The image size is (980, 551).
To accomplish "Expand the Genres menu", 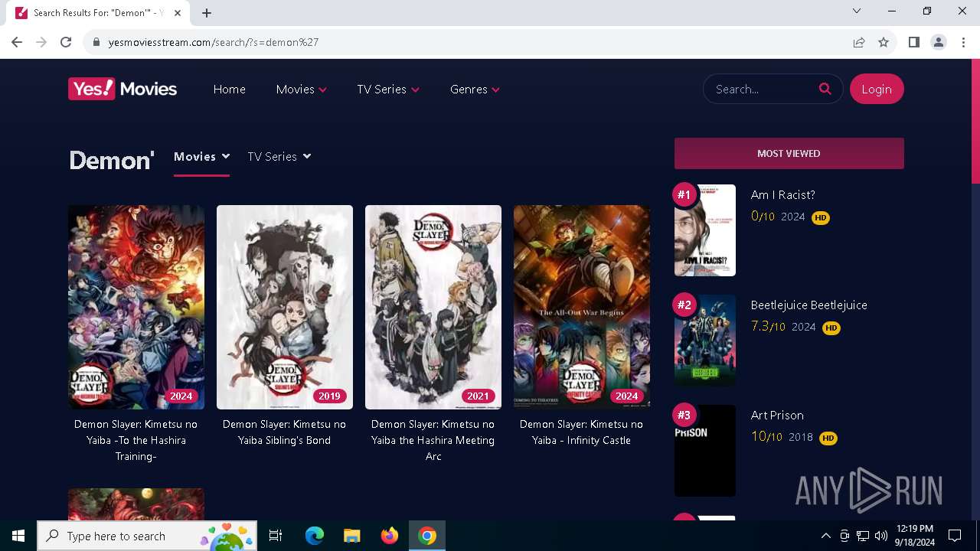I will 475,89.
